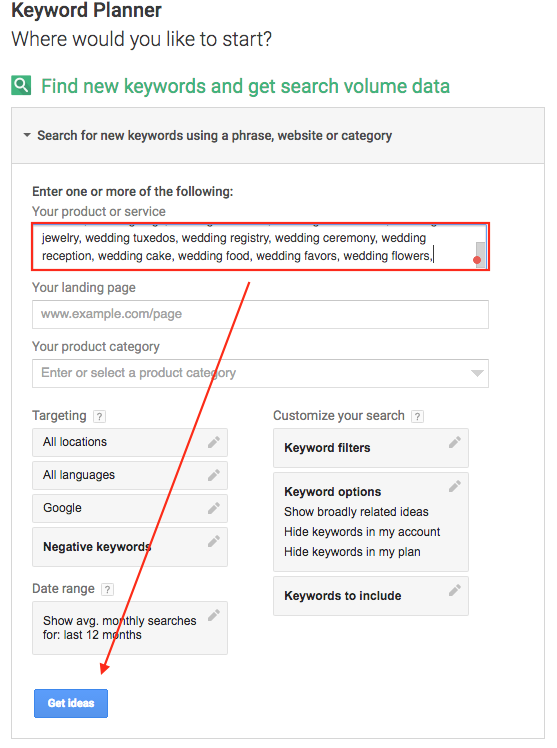Screen dimensions: 557x748
Task: Click the green magnifier search icon
Action: click(21, 85)
